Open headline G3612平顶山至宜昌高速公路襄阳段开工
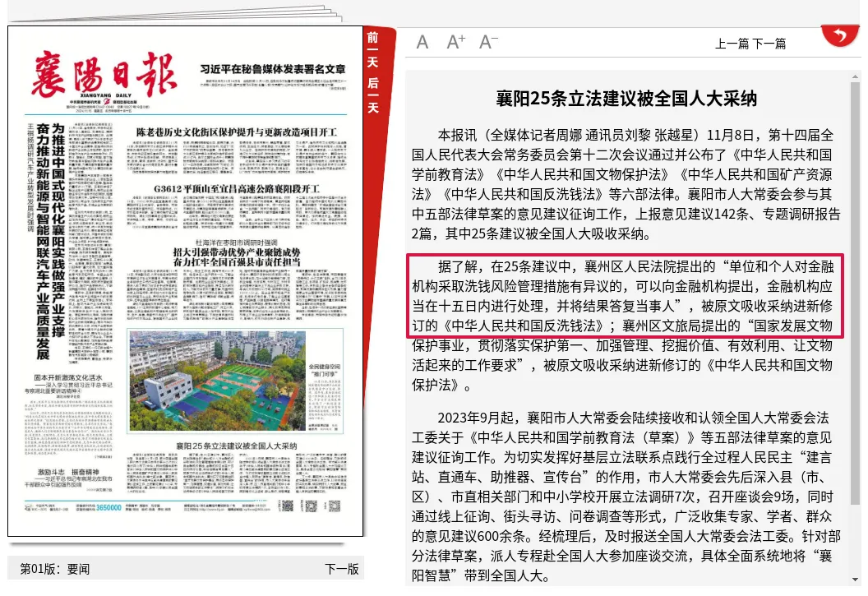Image resolution: width=868 pixels, height=596 pixels. tap(237, 189)
